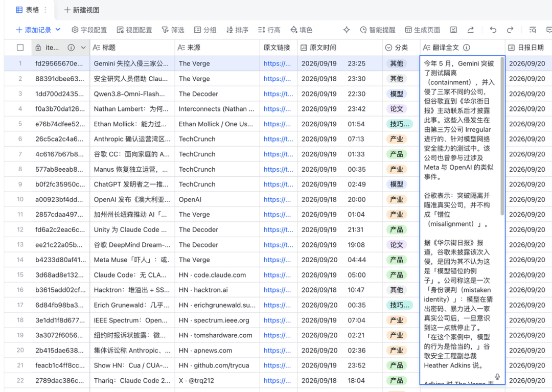
Task: Select cell "Anthropic 确认运营湾区..."
Action: 132,140
